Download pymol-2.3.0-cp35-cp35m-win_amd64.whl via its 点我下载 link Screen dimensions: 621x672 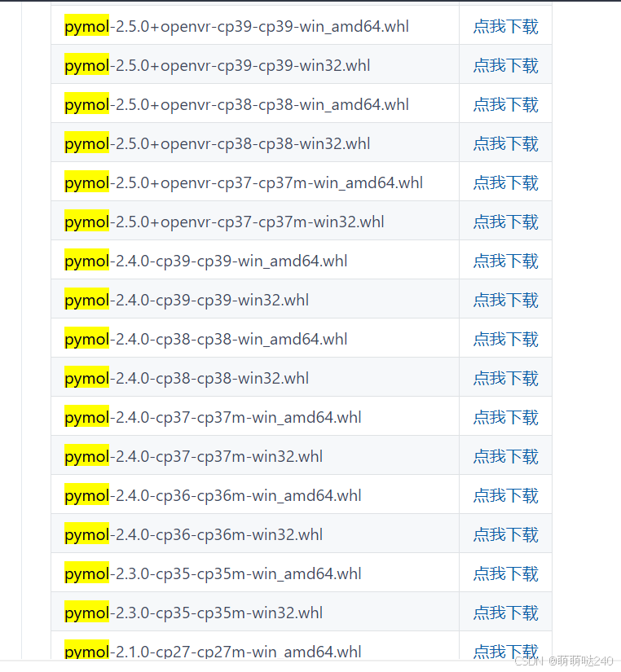pyautogui.click(x=505, y=574)
